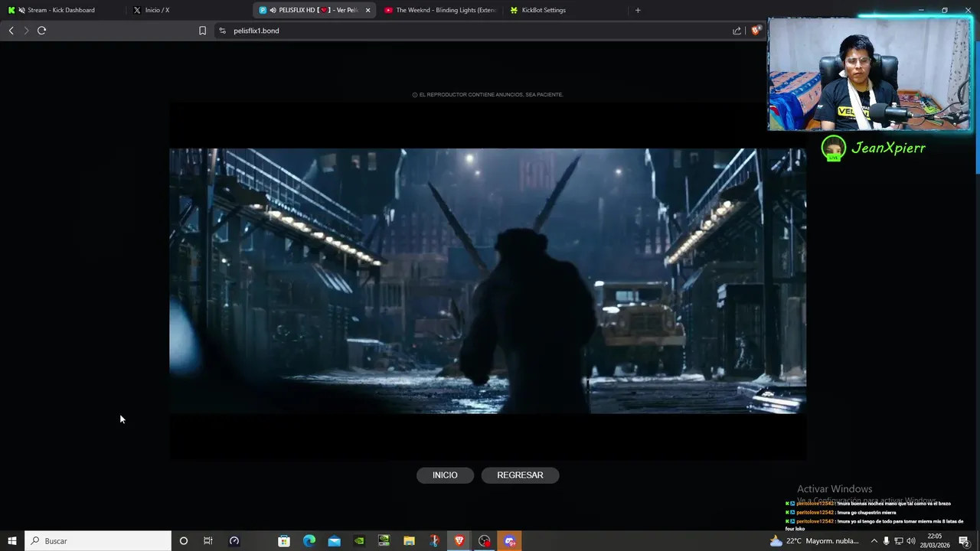
Task: Click the reproductor contiene anuncios notice
Action: (488, 95)
